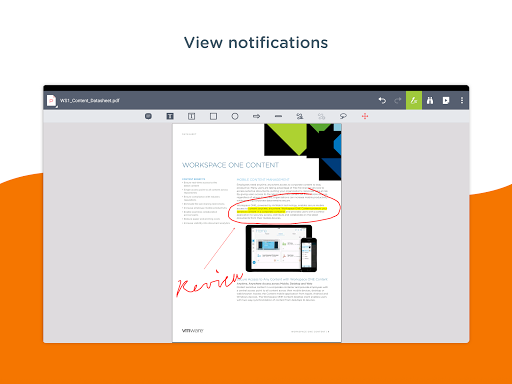Toggle the green annotation pen mode
The height and width of the screenshot is (384, 512).
[414, 100]
